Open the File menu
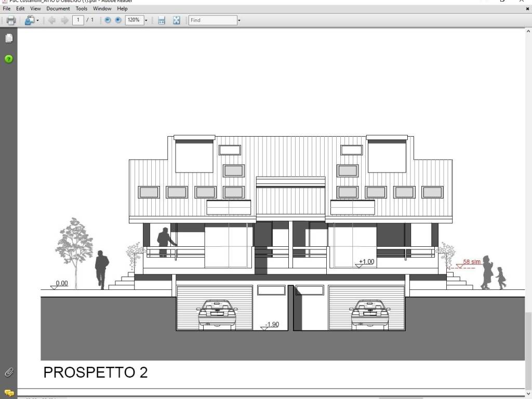This screenshot has height=399, width=532. click(x=7, y=9)
